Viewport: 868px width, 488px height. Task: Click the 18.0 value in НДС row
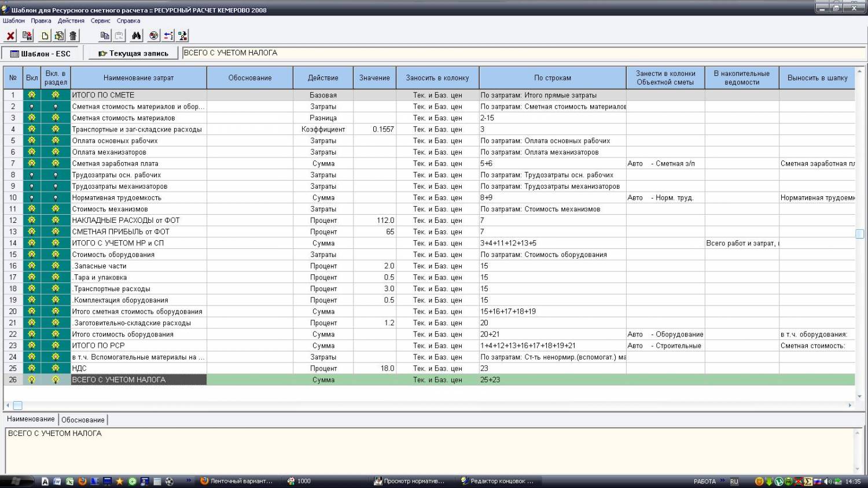coord(374,368)
